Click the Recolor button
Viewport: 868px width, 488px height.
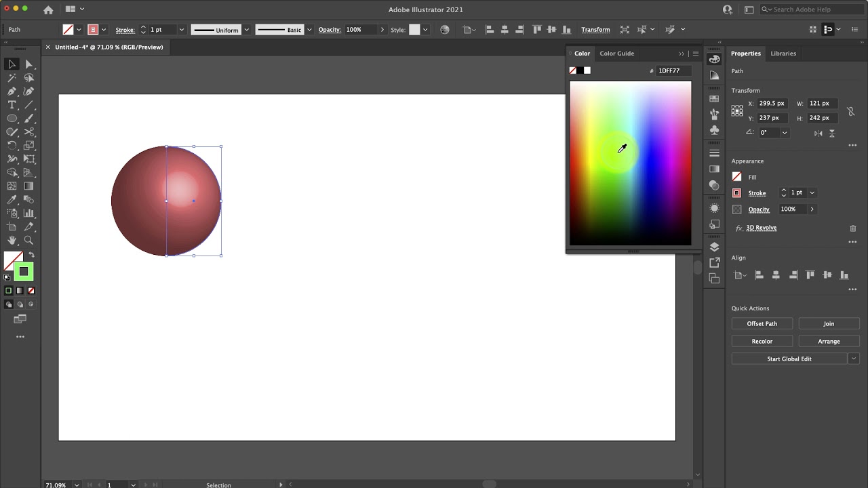(762, 342)
